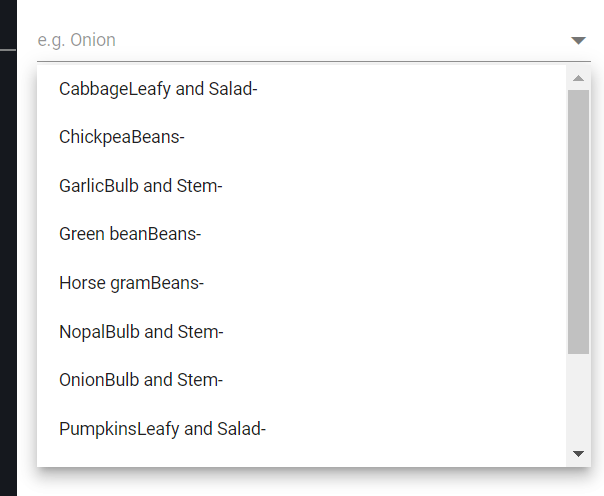This screenshot has width=604, height=496.
Task: Click the scrollbar down arrow
Action: 578,454
